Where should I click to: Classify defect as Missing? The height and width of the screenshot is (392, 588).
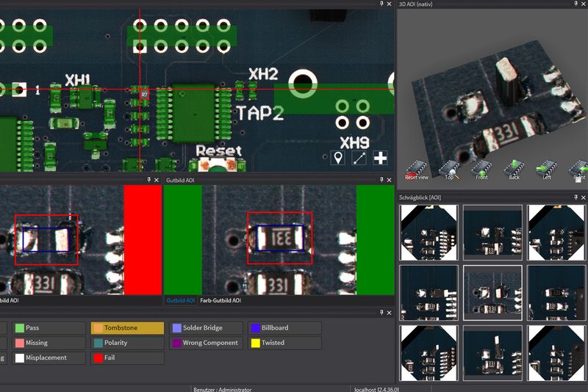click(49, 343)
